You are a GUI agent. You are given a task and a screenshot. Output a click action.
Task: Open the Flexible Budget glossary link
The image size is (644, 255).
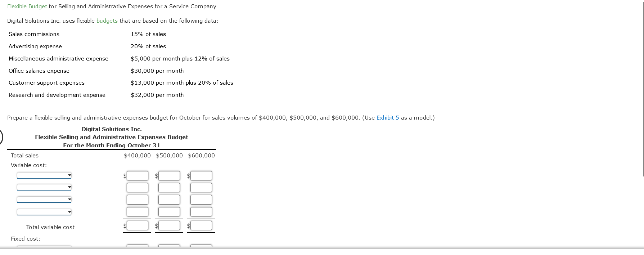27,6
